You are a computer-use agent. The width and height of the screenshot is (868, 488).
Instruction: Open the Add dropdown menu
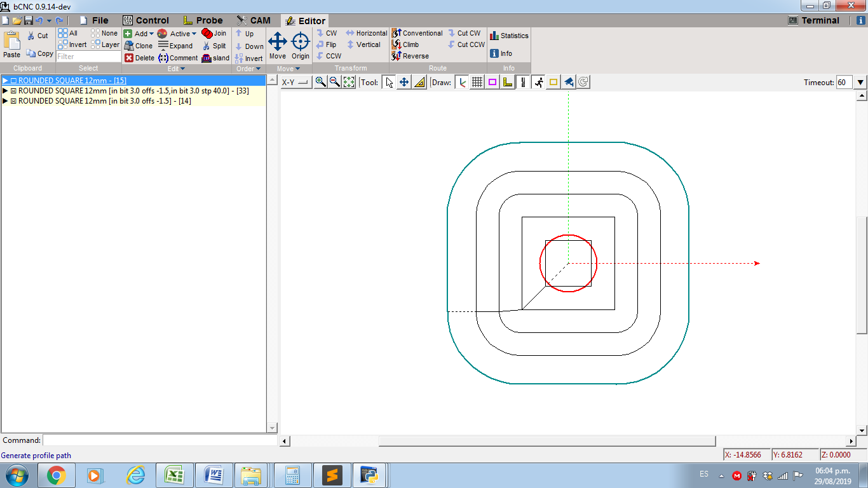[151, 34]
